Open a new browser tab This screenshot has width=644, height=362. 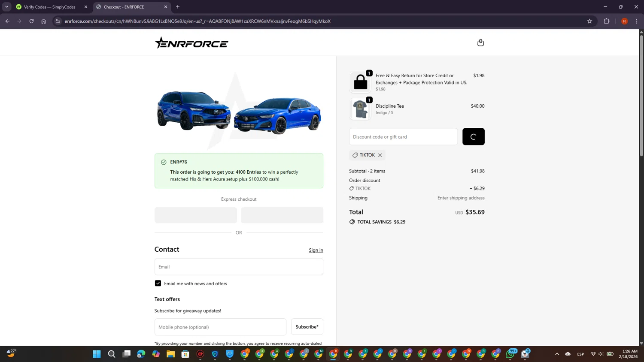pyautogui.click(x=178, y=7)
